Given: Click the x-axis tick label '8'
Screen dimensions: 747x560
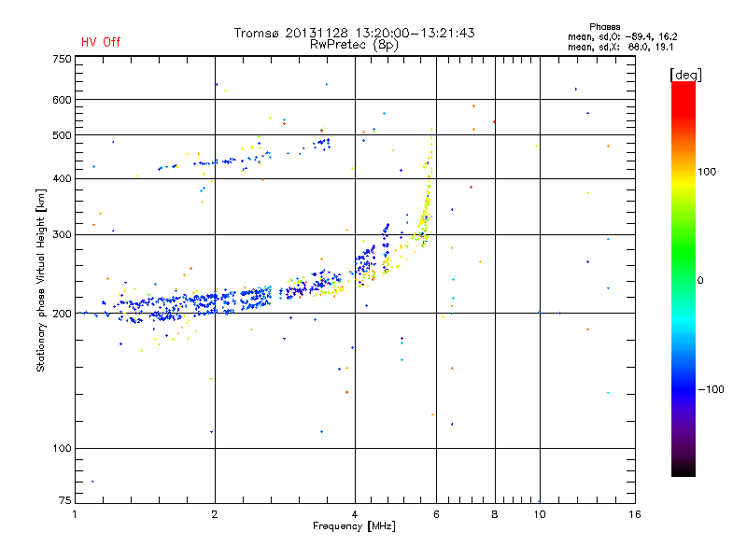Looking at the screenshot, I should coord(495,514).
